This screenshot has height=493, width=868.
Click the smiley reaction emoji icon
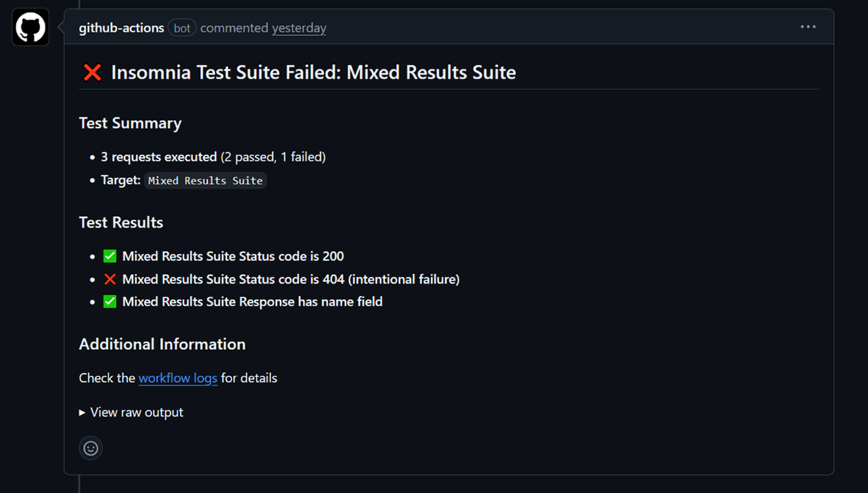tap(90, 448)
